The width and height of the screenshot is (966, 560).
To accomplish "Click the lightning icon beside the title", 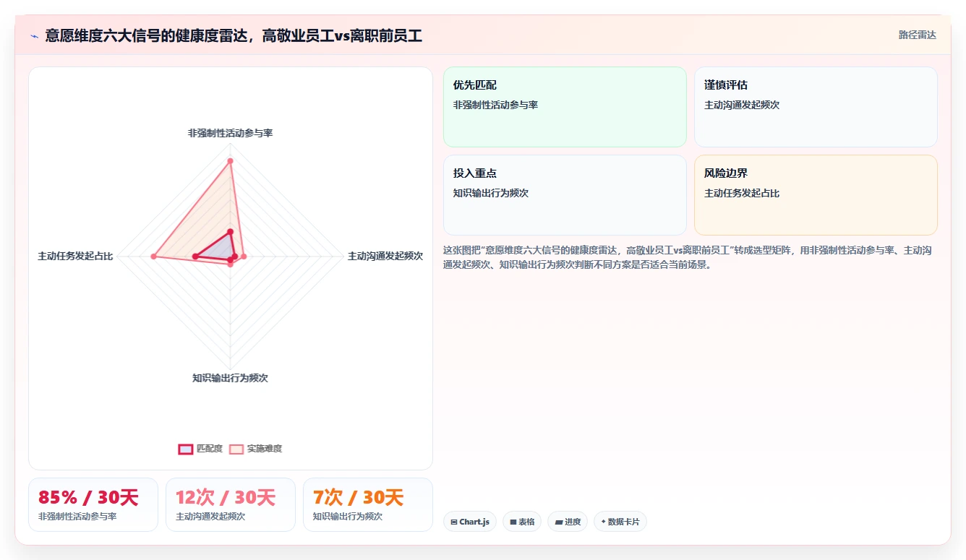I will coord(34,35).
